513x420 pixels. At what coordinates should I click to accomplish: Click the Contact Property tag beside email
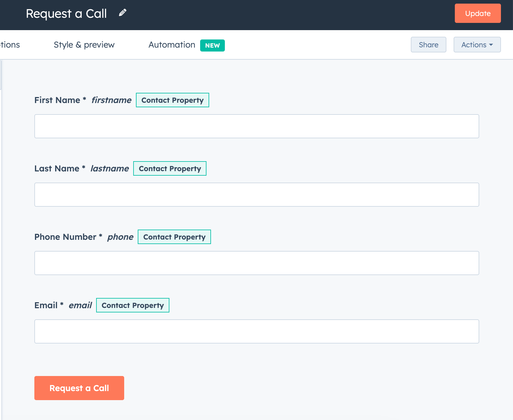(133, 305)
